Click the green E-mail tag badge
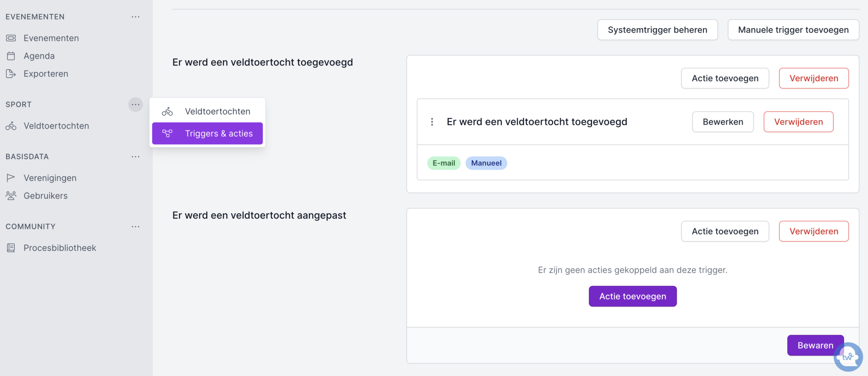868x376 pixels. coord(444,163)
